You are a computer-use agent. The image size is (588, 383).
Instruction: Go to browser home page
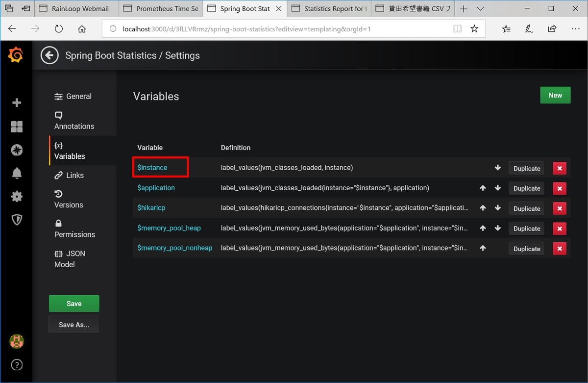tap(82, 29)
